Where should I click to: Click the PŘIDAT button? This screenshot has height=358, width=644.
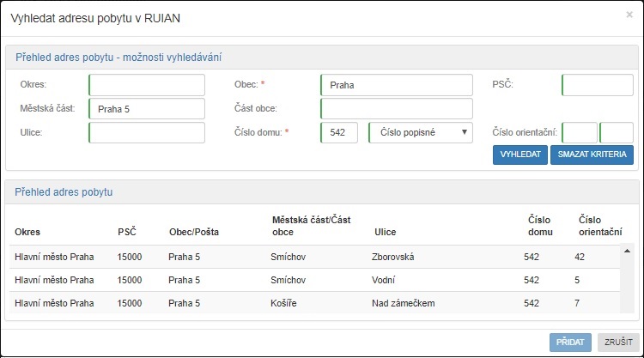[570, 342]
